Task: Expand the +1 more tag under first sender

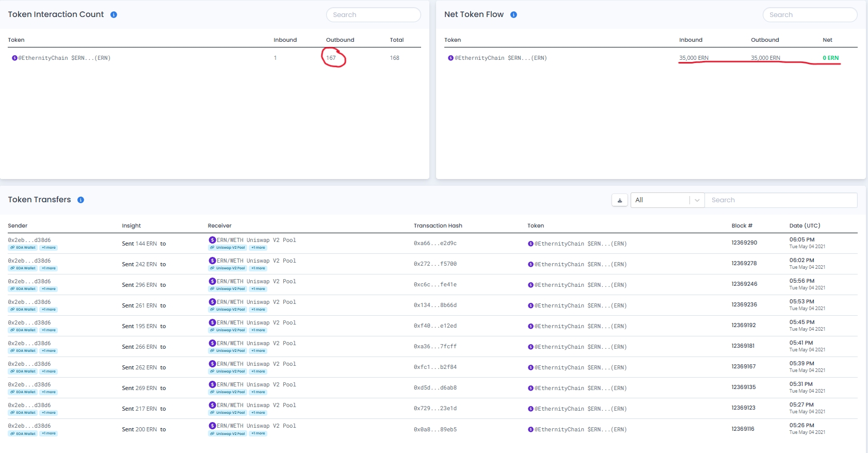Action: click(49, 248)
